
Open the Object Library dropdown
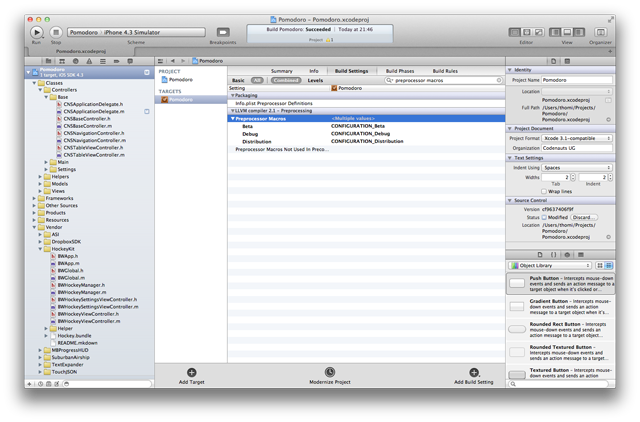point(550,265)
